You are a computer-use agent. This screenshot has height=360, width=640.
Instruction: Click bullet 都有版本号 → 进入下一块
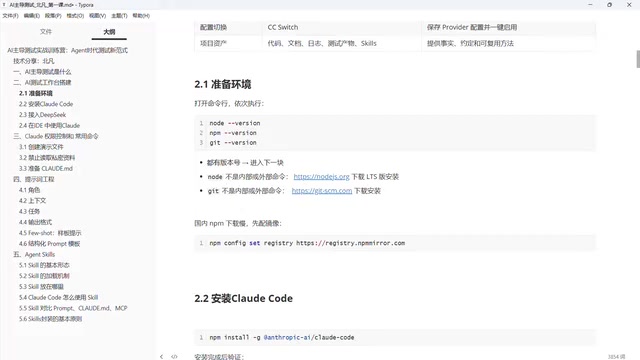(x=245, y=162)
